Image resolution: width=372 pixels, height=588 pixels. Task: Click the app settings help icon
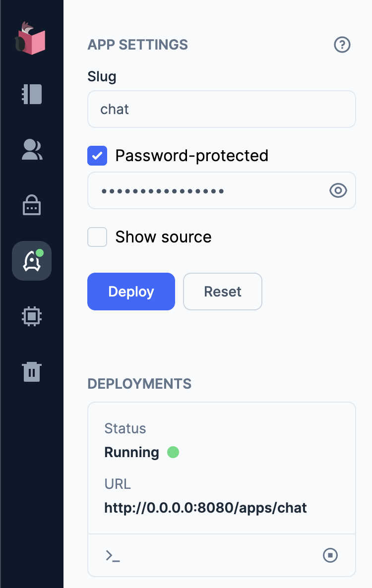click(342, 45)
